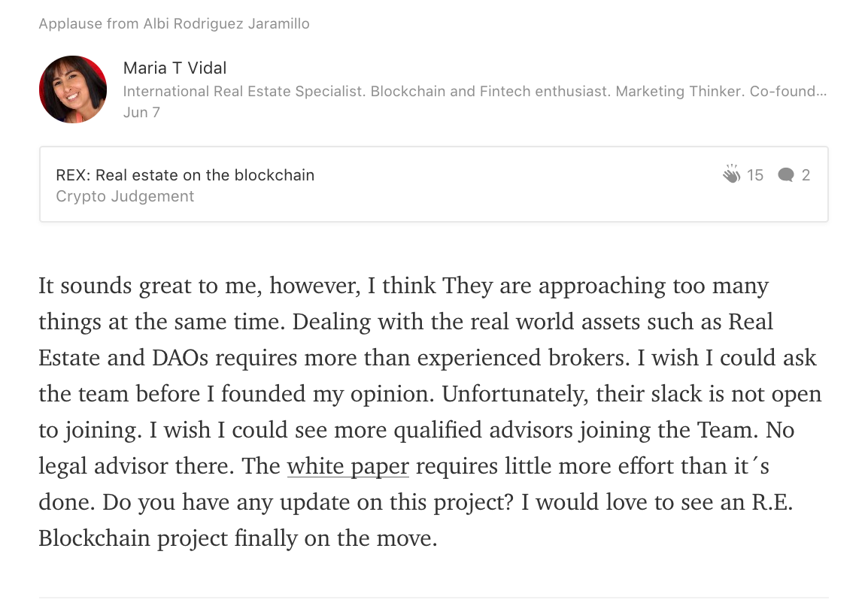Open Maria T Vidal's profile picture
The image size is (868, 612).
(72, 89)
